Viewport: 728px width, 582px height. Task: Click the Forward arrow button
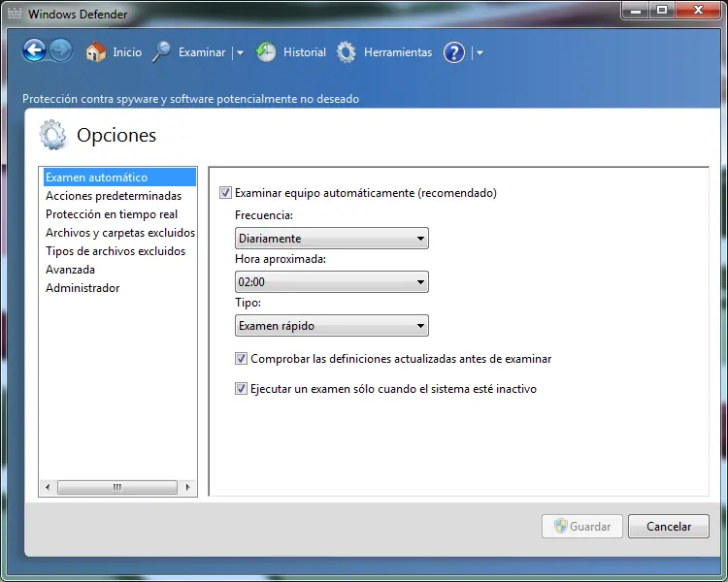coord(61,51)
